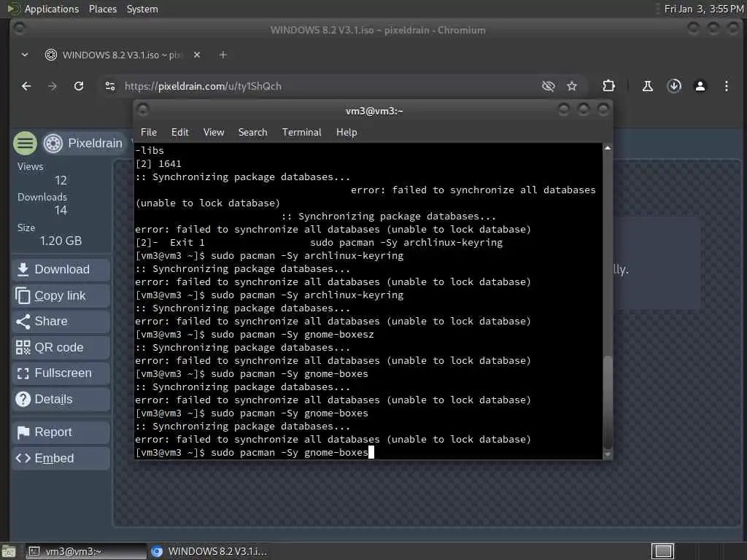Open site information icon beside URL
747x560 pixels.
pos(110,86)
